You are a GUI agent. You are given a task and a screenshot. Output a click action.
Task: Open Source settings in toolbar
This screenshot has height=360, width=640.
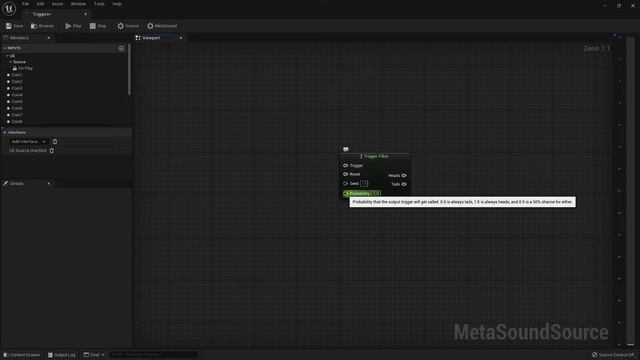pyautogui.click(x=128, y=26)
